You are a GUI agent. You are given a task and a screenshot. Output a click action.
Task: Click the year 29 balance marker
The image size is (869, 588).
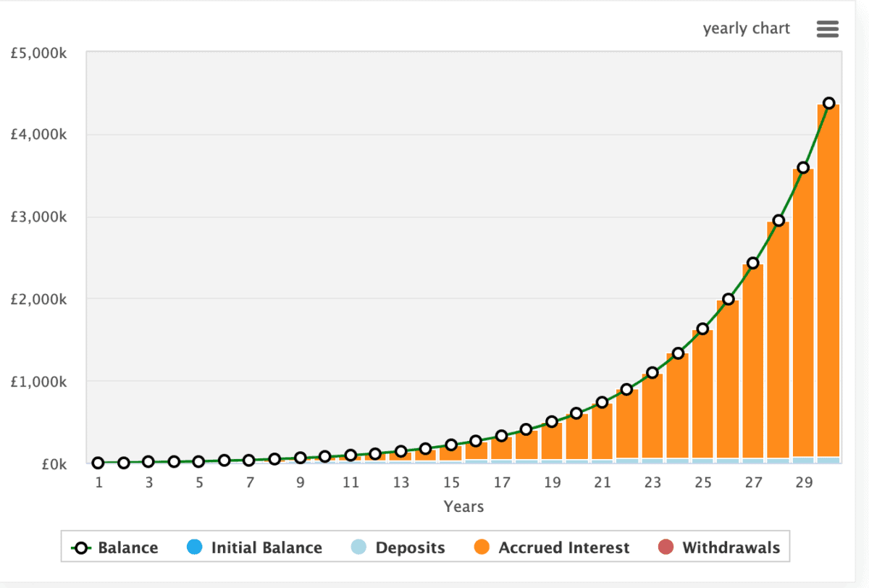click(803, 168)
